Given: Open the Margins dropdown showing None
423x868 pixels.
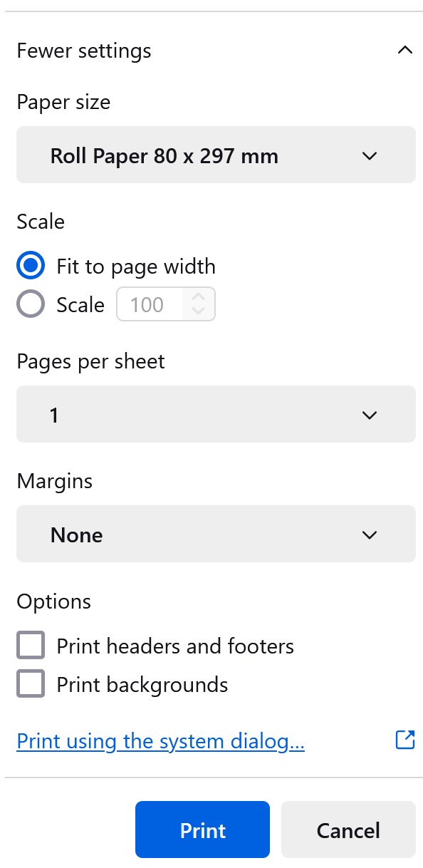Looking at the screenshot, I should (216, 534).
